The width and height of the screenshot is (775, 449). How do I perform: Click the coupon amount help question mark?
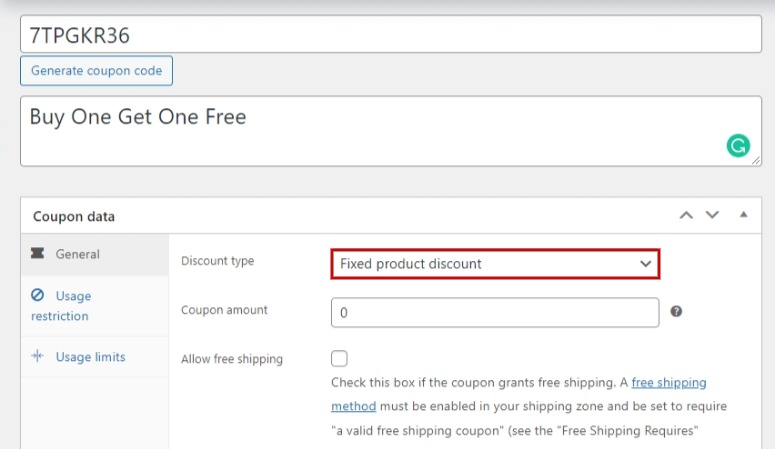tap(676, 311)
